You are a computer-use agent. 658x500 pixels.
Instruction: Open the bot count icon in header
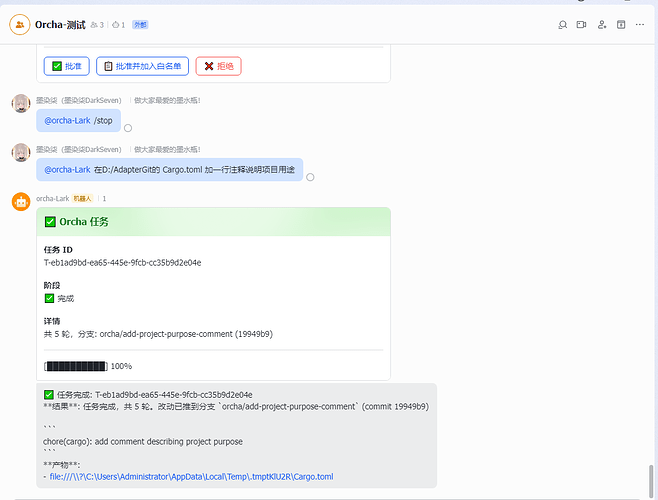[119, 25]
